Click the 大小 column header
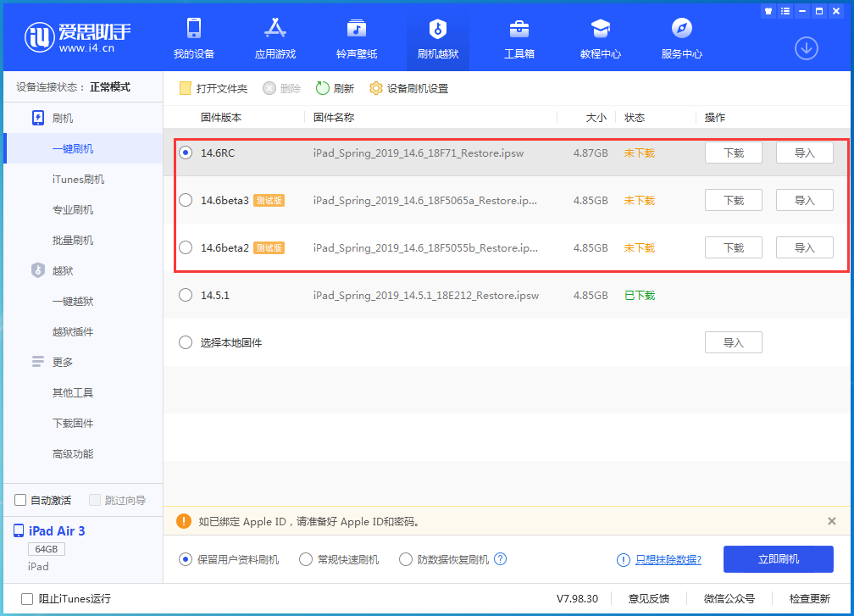 pos(596,117)
